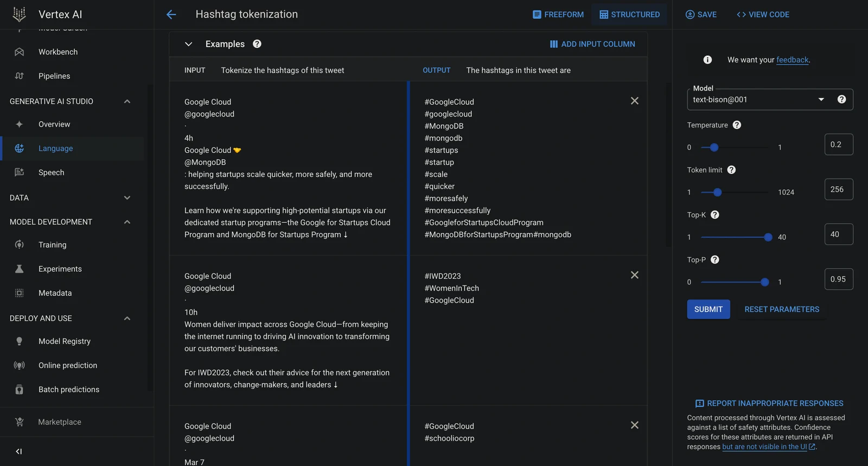
Task: Click the Temperature slider handle
Action: click(714, 147)
